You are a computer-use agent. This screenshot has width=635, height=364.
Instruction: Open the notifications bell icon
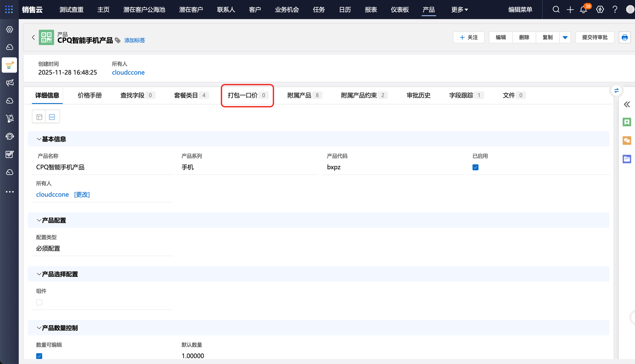pos(583,10)
